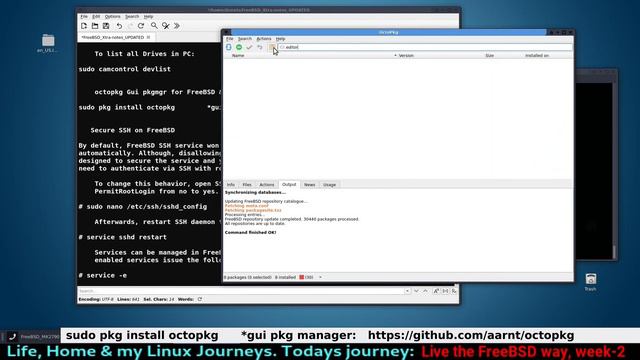The height and width of the screenshot is (360, 640).
Task: Click the rollback arrow icon in OctoPkg
Action: coord(260,47)
